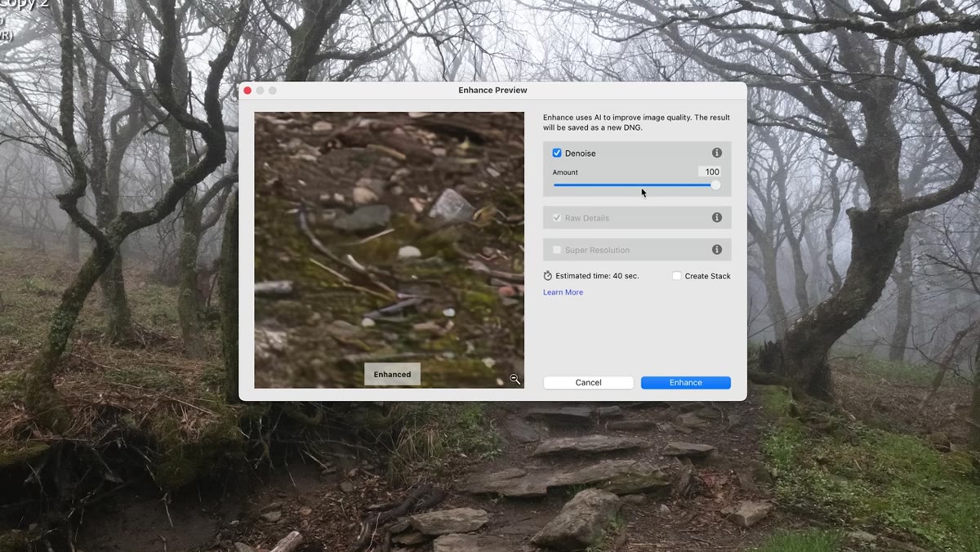Click the Cancel button
Image resolution: width=980 pixels, height=552 pixels.
click(x=588, y=382)
